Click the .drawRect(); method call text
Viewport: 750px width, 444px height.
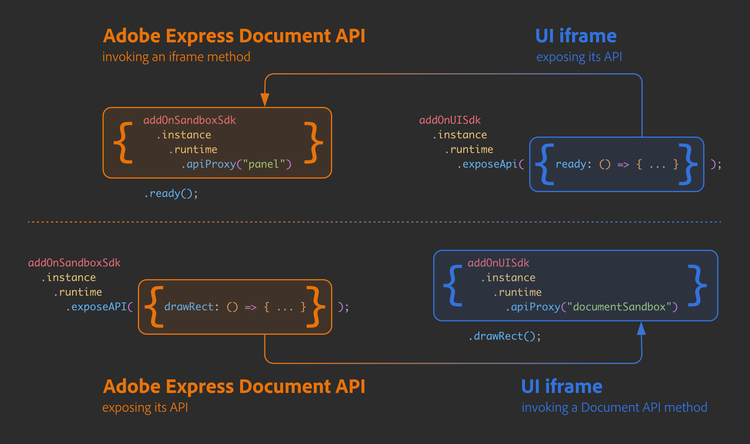pos(504,336)
